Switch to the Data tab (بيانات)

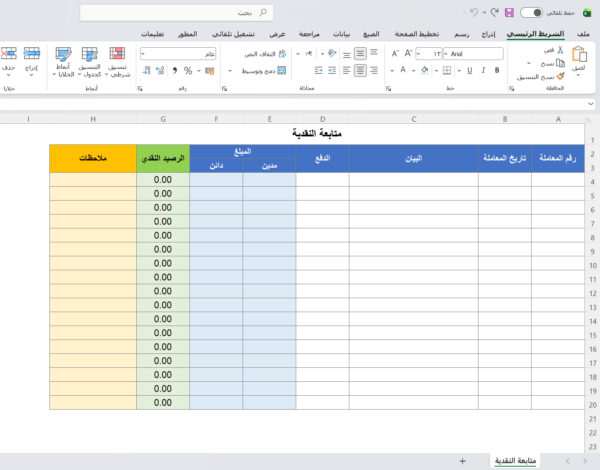tap(341, 34)
